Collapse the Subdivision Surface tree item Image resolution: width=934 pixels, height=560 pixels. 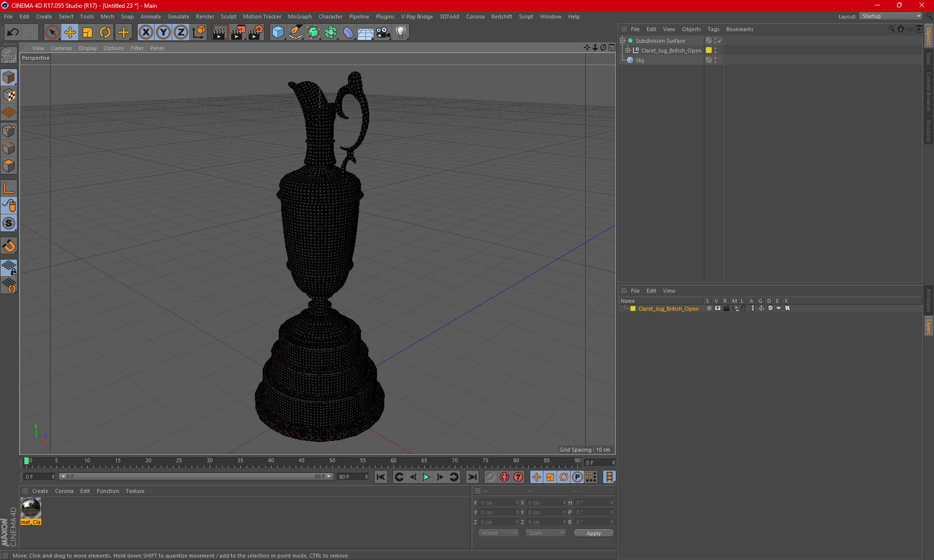623,41
